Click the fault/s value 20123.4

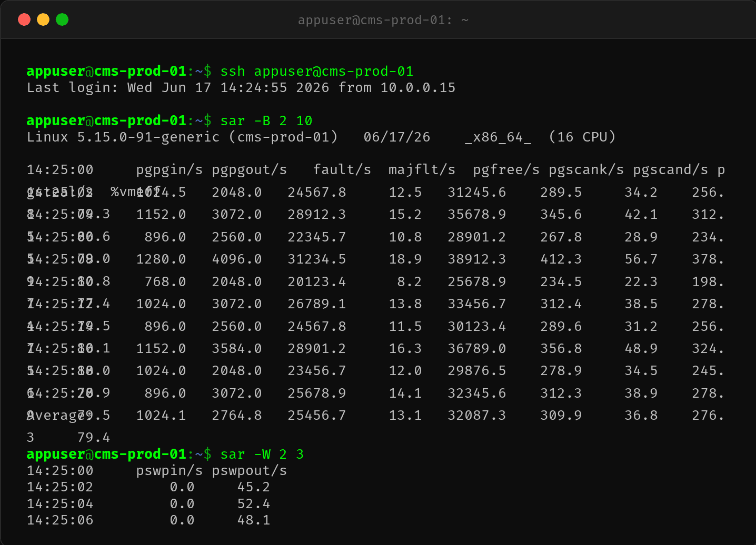pyautogui.click(x=317, y=281)
